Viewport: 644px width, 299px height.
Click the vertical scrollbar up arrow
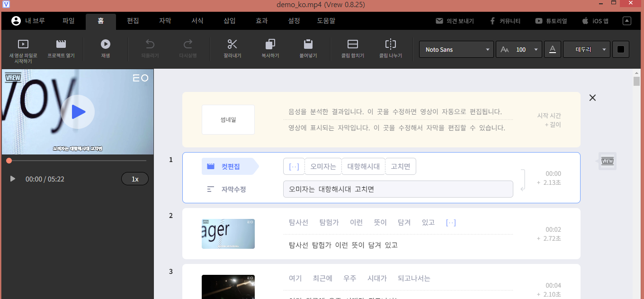(x=637, y=72)
